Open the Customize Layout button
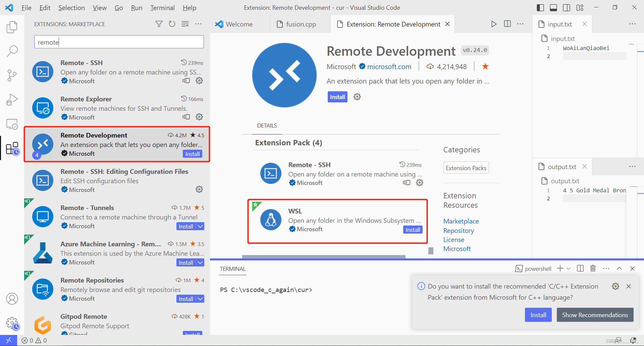This screenshot has height=346, width=644. coord(580,7)
